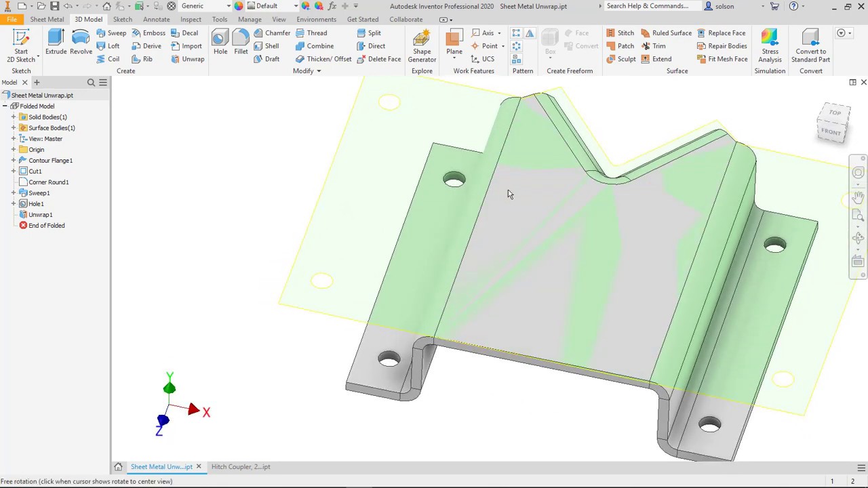Open the Full Navigation Wheel
The width and height of the screenshot is (868, 488).
(x=859, y=173)
